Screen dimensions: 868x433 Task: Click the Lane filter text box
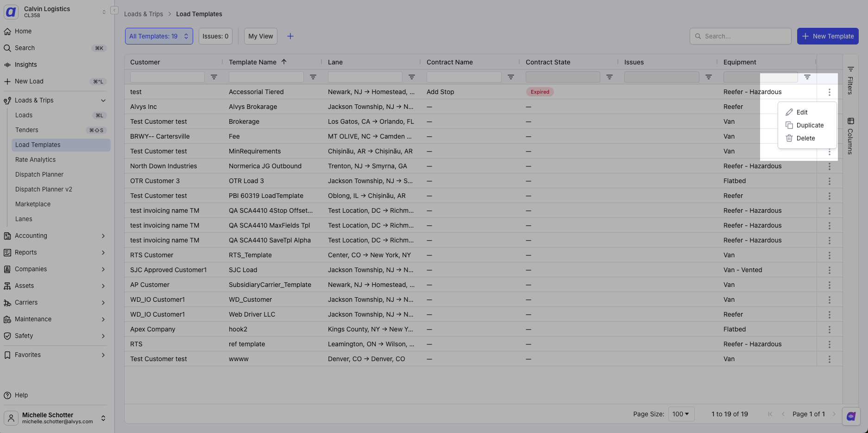click(x=365, y=77)
